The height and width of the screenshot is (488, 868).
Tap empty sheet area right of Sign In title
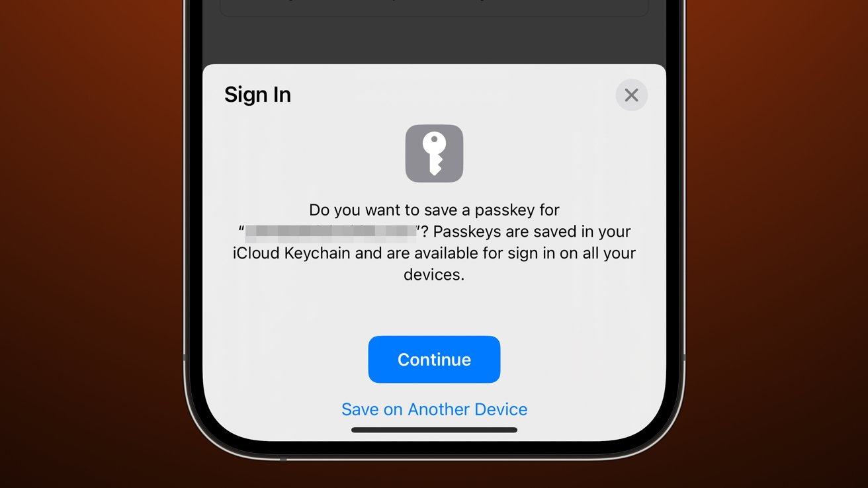pos(450,95)
